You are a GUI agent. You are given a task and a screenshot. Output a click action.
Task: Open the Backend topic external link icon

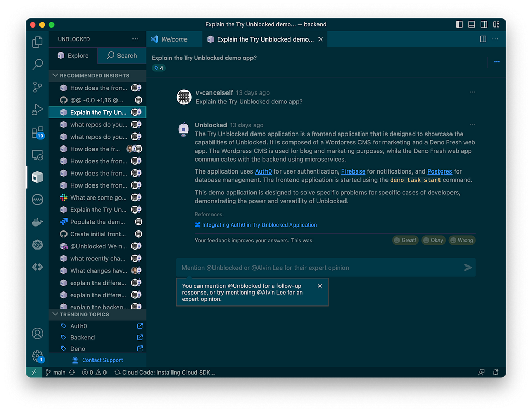tap(140, 337)
